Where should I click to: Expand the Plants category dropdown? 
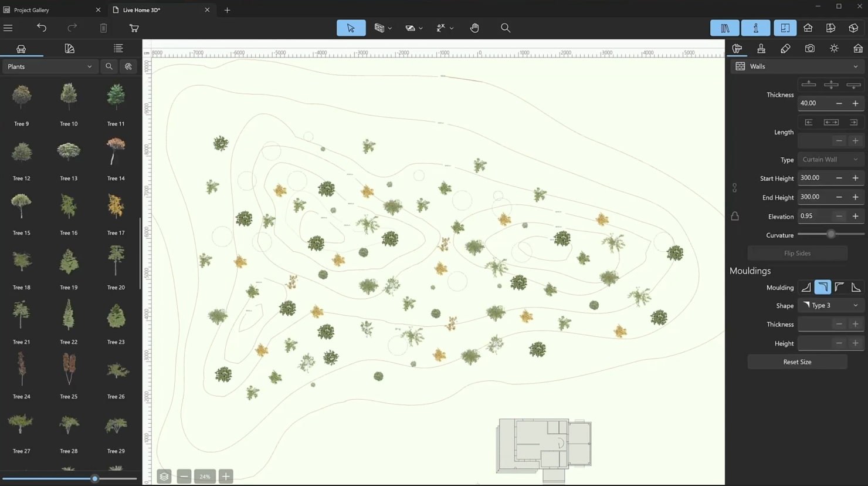pos(49,66)
